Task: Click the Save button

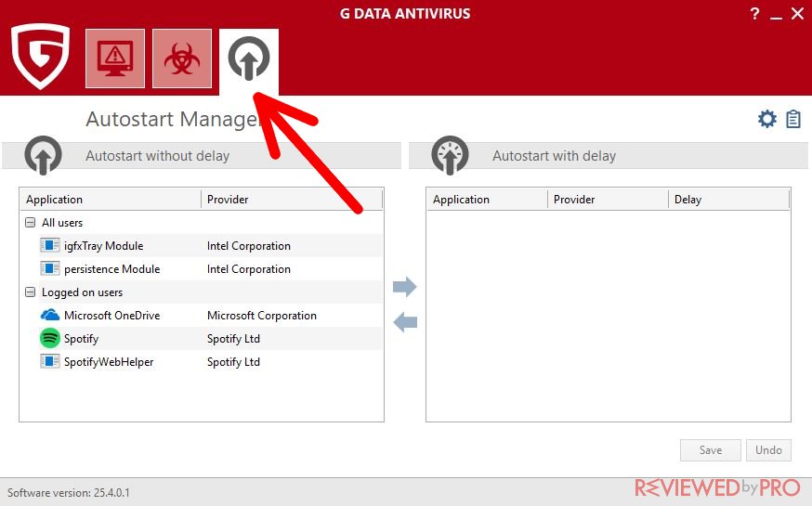Action: (x=711, y=450)
